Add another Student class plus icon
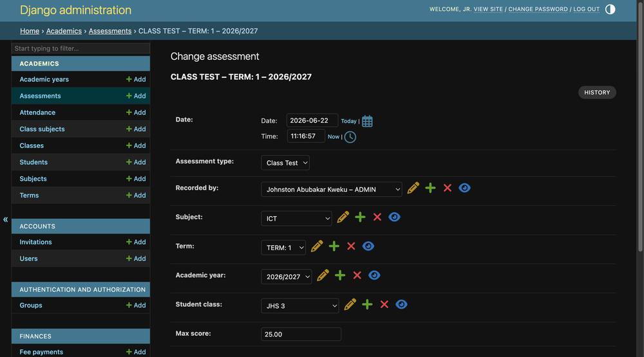Viewport: 644px width, 357px height. (x=367, y=304)
